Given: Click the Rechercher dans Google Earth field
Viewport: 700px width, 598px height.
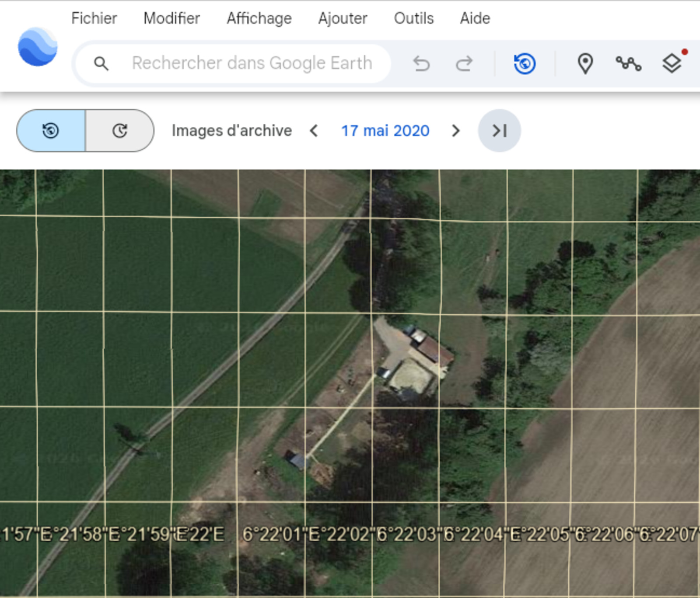Looking at the screenshot, I should point(252,63).
